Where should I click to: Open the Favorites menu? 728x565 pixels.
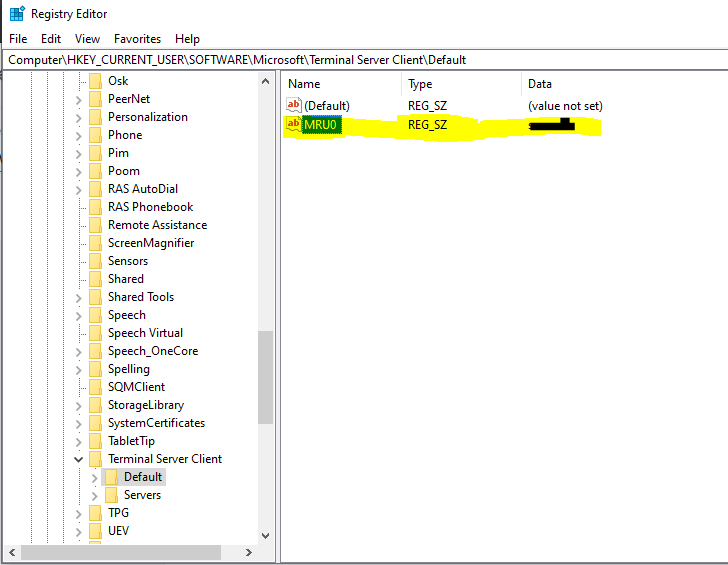[137, 39]
